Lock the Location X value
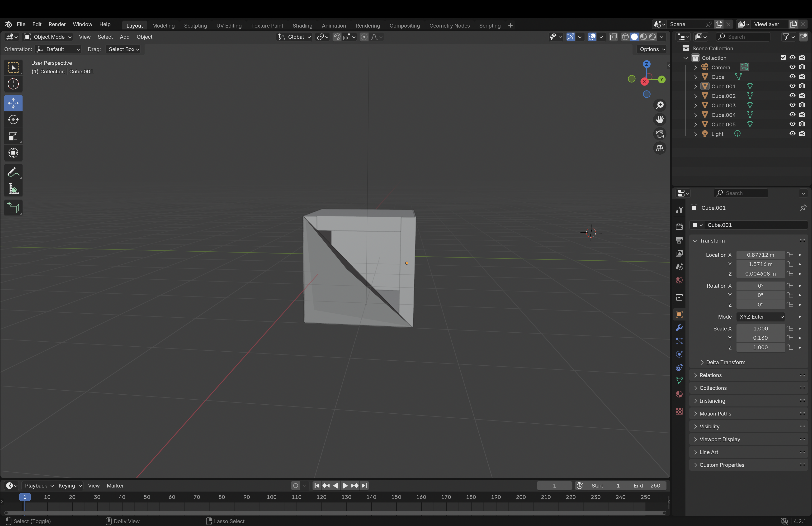Viewport: 812px width, 526px height. click(790, 255)
